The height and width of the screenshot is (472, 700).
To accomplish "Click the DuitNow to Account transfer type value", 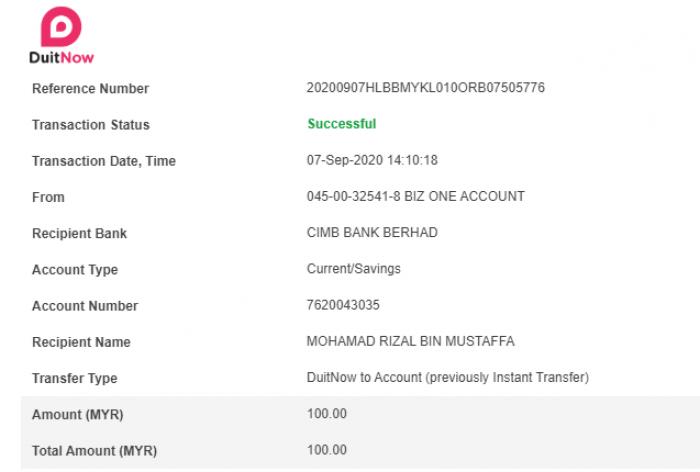I will [447, 377].
